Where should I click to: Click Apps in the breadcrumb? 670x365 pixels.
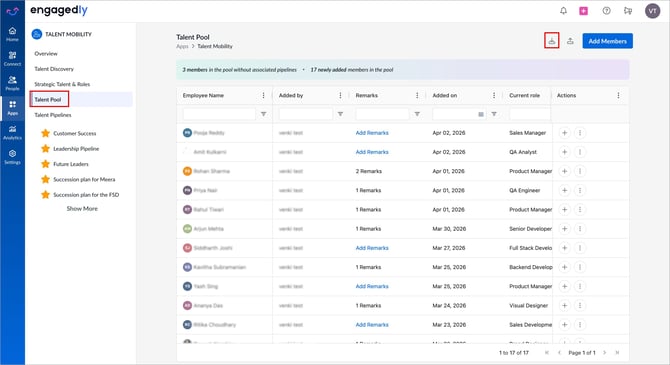(182, 46)
